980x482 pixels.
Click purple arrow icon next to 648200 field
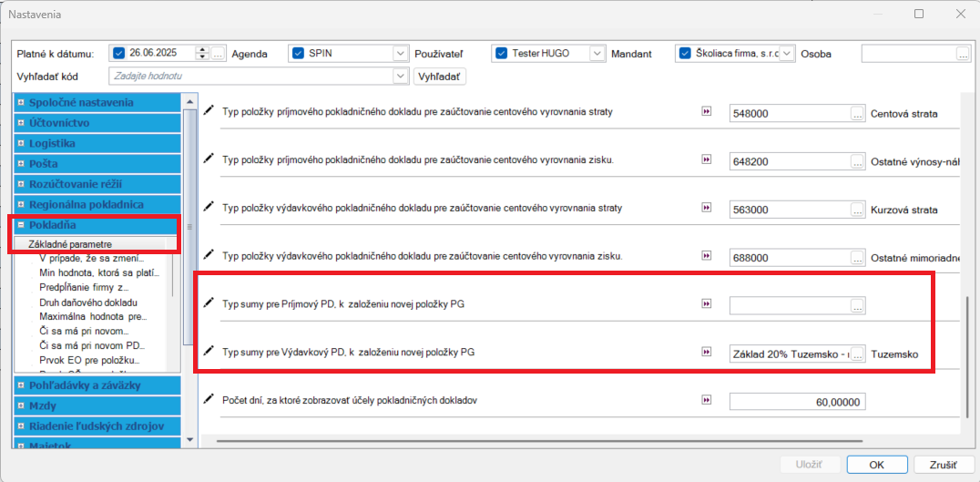coord(707,159)
